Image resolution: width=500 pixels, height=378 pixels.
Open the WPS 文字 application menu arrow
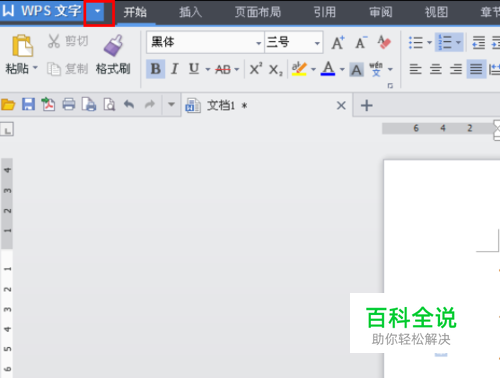(98, 11)
